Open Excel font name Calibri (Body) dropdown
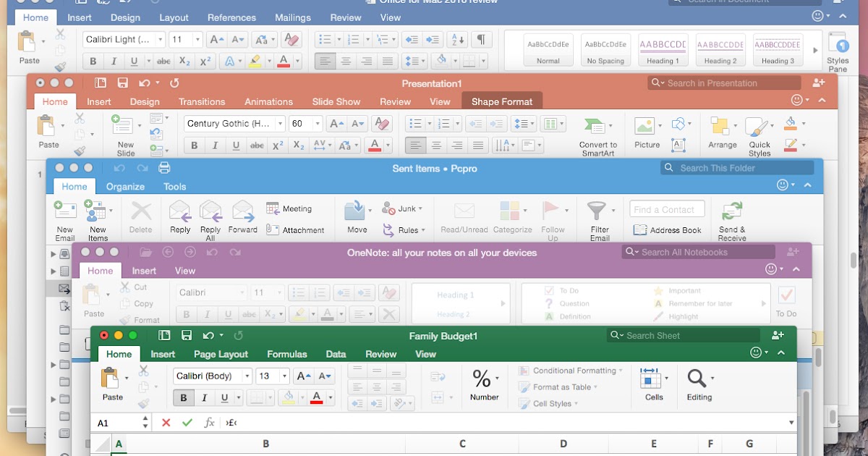Viewport: 868px width, 456px height. tap(247, 376)
